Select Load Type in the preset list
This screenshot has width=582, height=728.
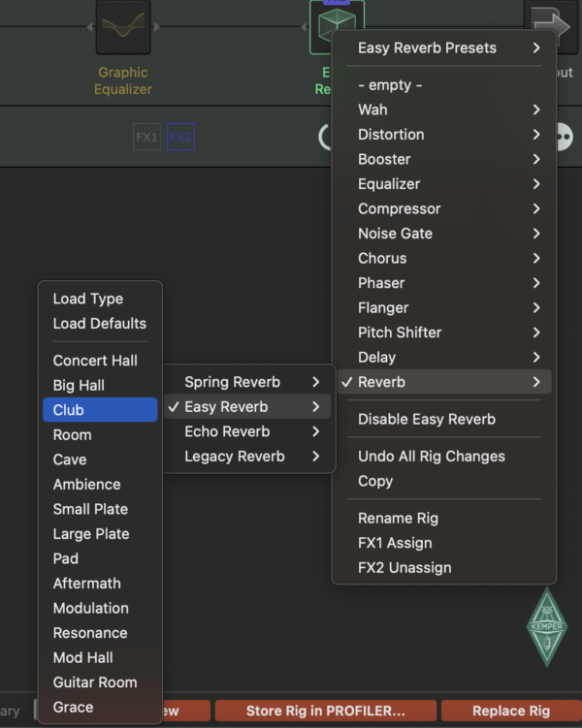click(100, 299)
